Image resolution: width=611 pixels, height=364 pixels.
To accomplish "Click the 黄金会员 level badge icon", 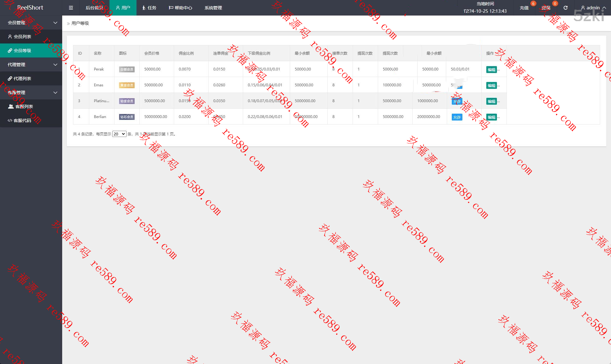I will (x=127, y=85).
